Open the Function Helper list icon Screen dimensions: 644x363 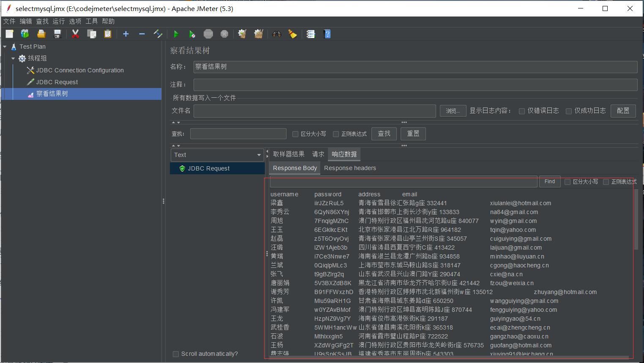click(x=311, y=34)
